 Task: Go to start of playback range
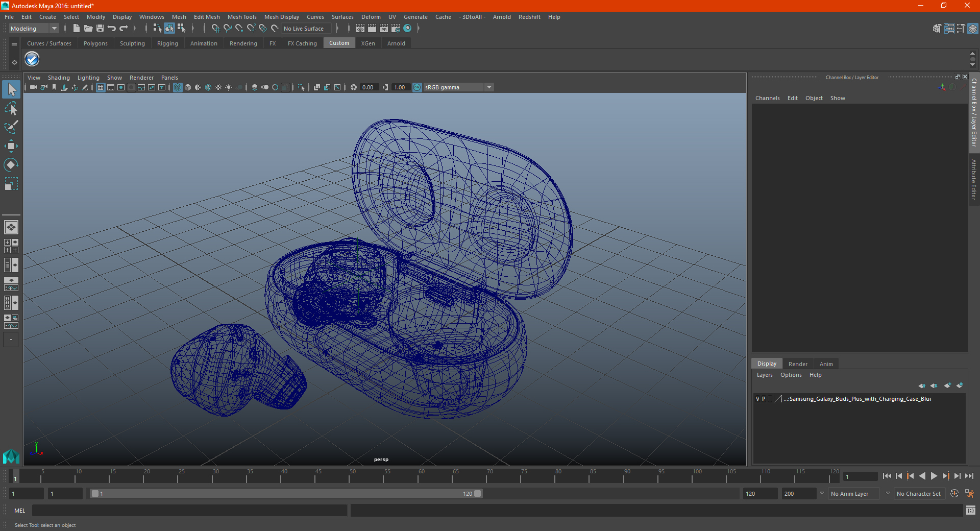point(887,476)
